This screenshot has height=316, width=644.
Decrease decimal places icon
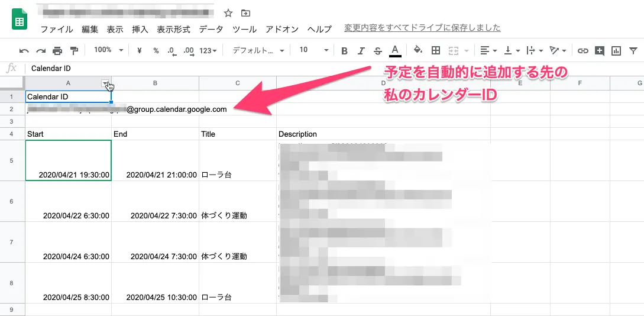171,51
